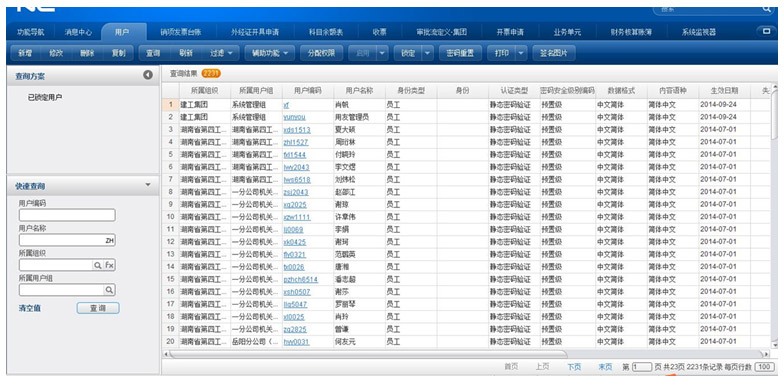This screenshot has height=387, width=784.
Task: Open user code link xds1513
Action: pyautogui.click(x=296, y=130)
